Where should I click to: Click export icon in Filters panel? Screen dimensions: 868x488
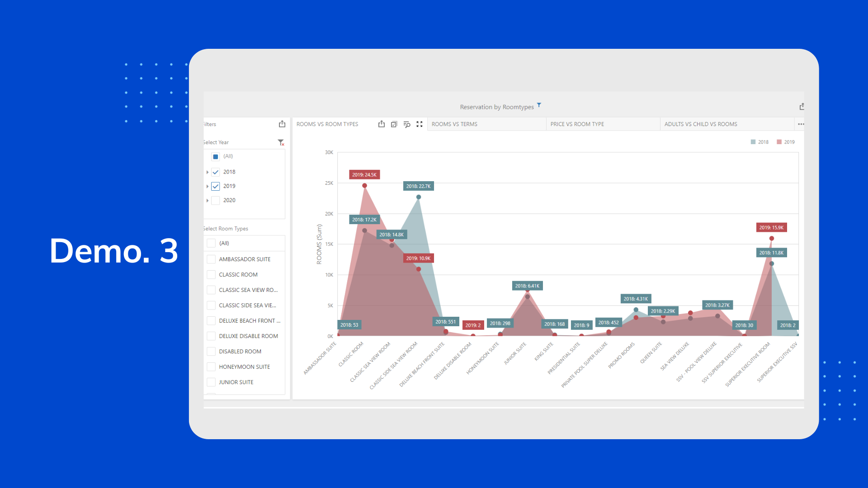[282, 124]
